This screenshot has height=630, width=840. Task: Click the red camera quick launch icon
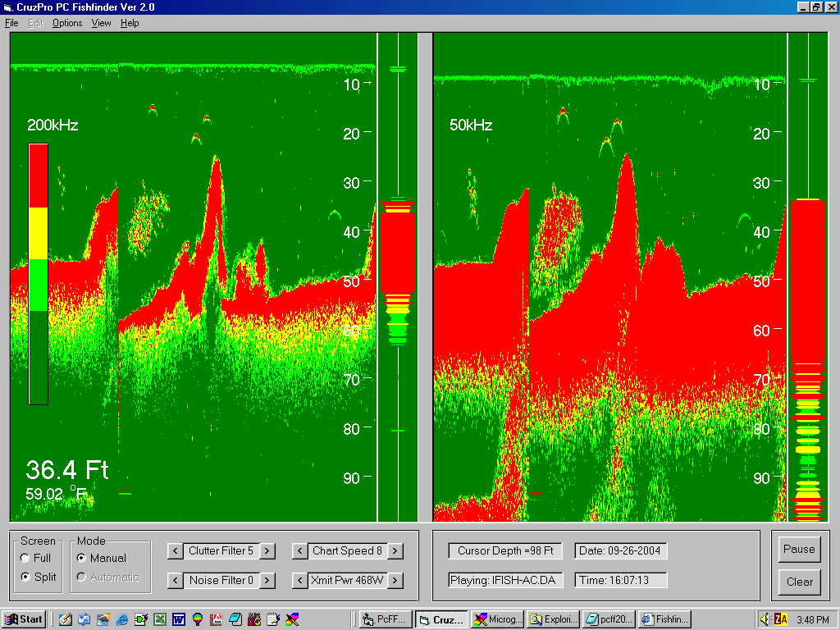[254, 620]
